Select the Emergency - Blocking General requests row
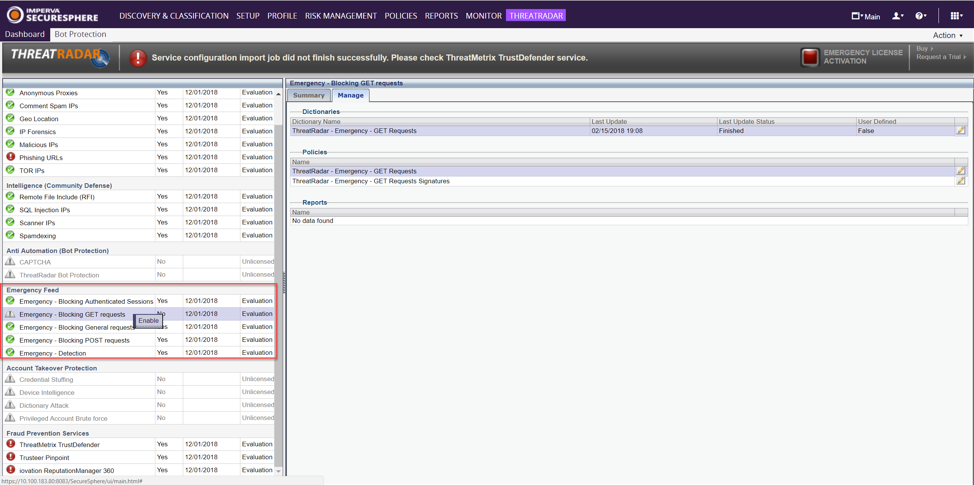Image resolution: width=974 pixels, height=485 pixels. point(139,327)
